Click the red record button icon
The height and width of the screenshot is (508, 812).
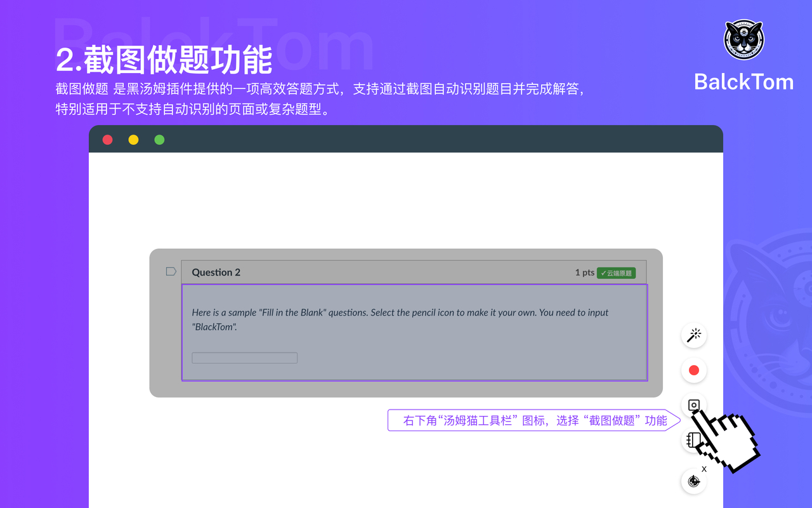click(x=694, y=370)
